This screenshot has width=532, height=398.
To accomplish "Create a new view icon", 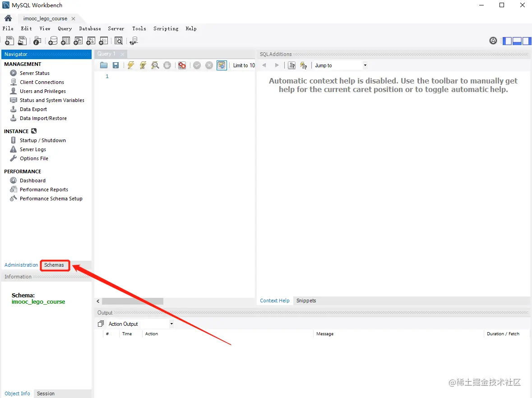I will tap(78, 41).
